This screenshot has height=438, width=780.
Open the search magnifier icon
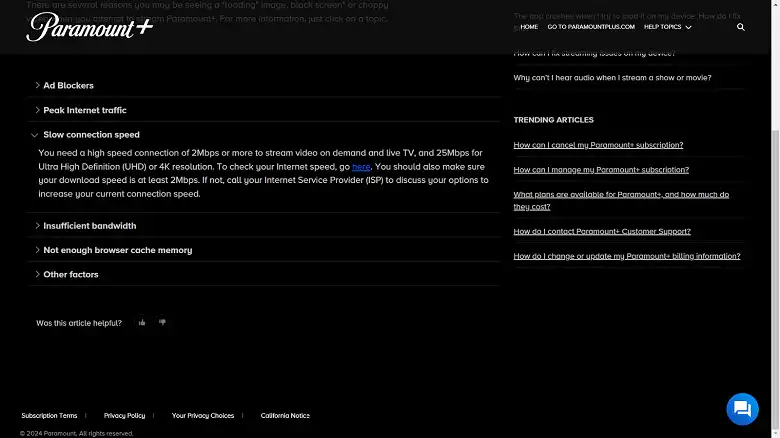pos(741,27)
